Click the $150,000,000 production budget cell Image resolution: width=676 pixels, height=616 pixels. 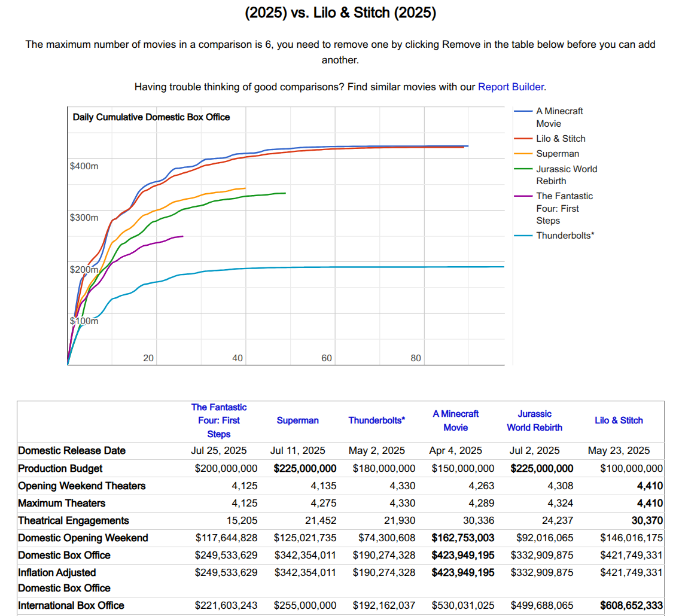click(463, 468)
